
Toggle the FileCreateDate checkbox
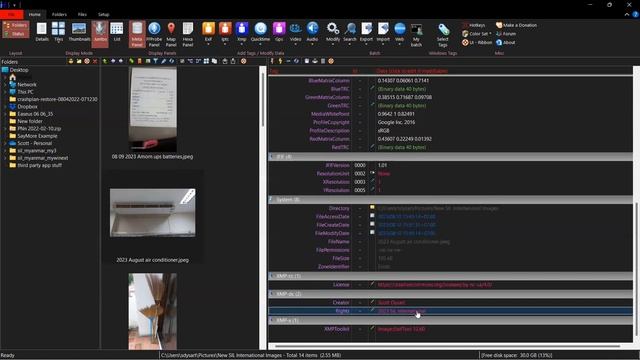(372, 224)
